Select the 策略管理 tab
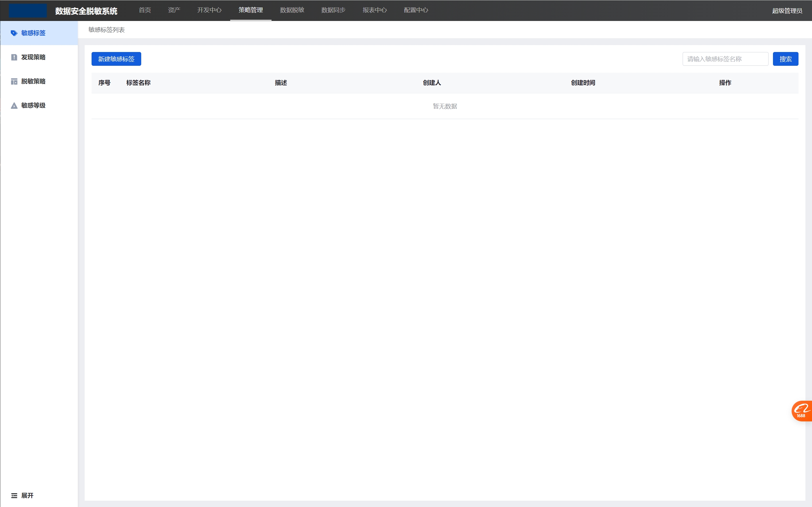 (x=251, y=10)
